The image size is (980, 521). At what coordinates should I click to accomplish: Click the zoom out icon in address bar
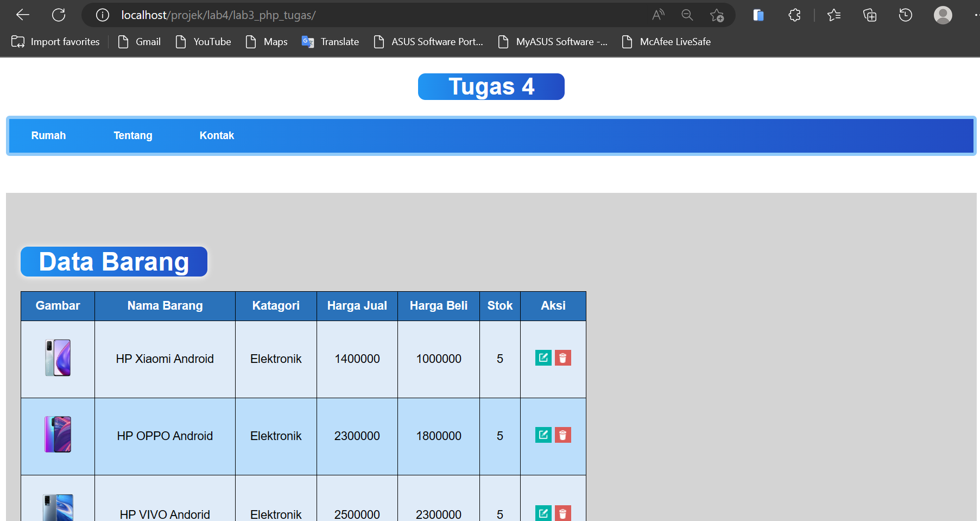point(687,15)
